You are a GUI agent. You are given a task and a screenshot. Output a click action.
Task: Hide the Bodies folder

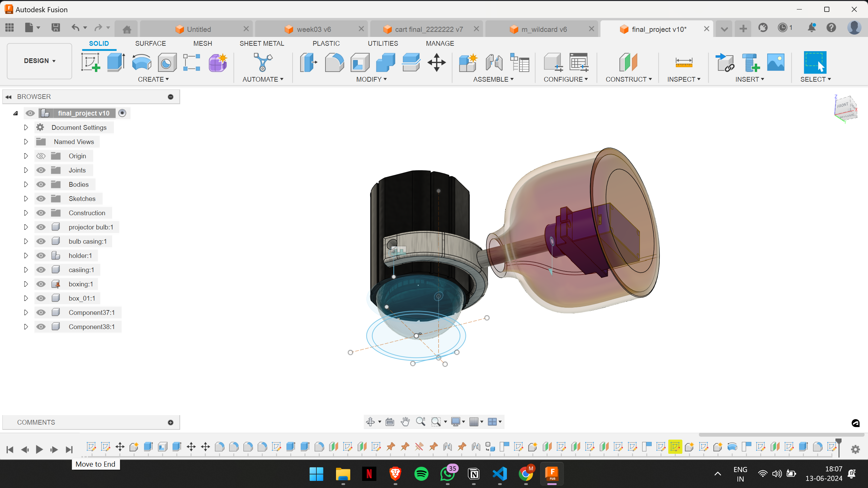click(x=41, y=184)
